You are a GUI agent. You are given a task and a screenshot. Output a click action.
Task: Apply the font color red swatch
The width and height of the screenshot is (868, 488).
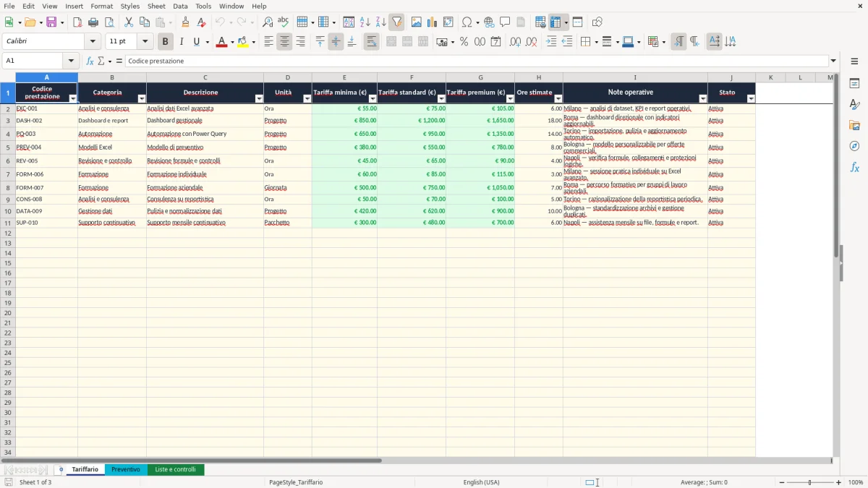click(221, 42)
